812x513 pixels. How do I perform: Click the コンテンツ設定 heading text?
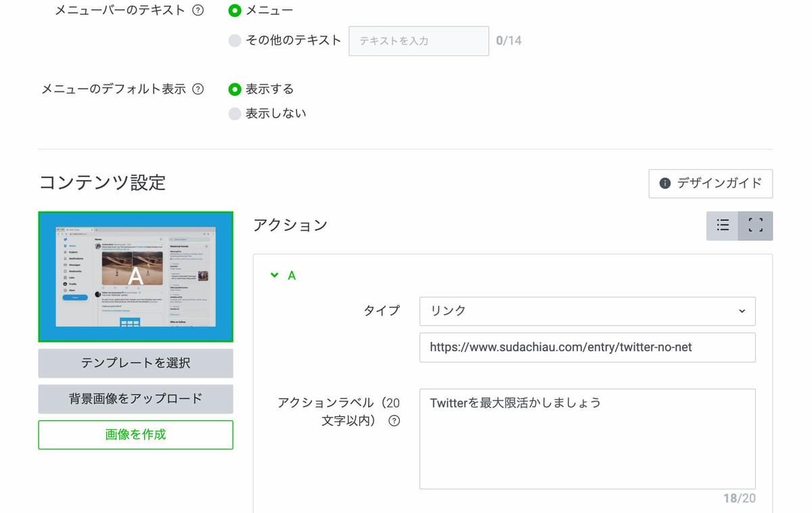[x=102, y=183]
